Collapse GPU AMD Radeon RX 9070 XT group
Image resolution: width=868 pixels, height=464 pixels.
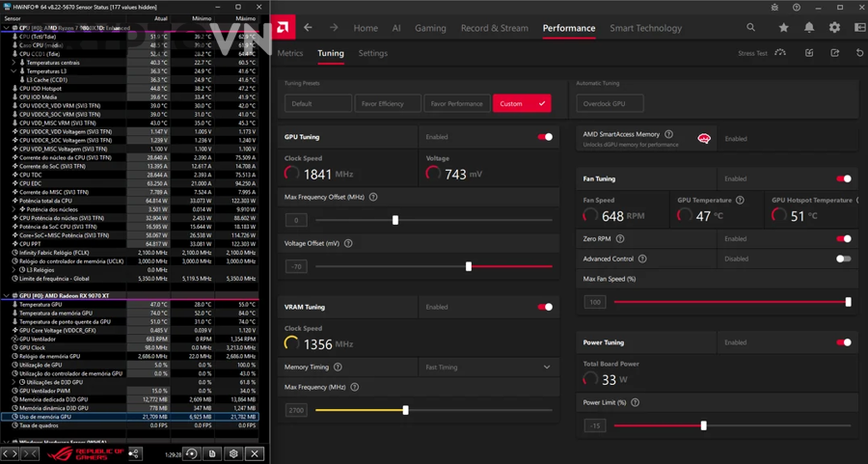[x=6, y=296]
